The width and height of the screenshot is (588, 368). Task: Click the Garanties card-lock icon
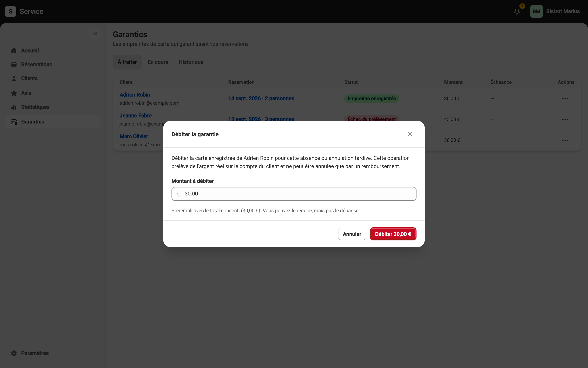click(14, 122)
